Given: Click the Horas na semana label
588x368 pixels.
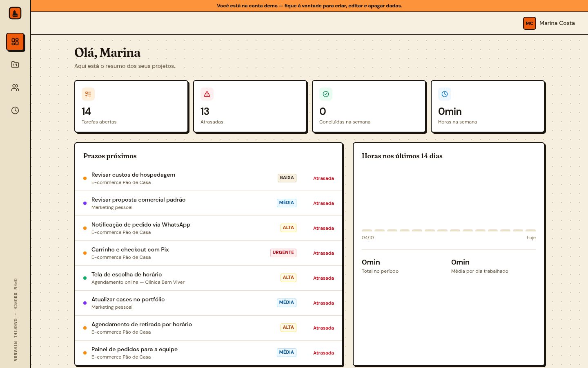Looking at the screenshot, I should 457,122.
